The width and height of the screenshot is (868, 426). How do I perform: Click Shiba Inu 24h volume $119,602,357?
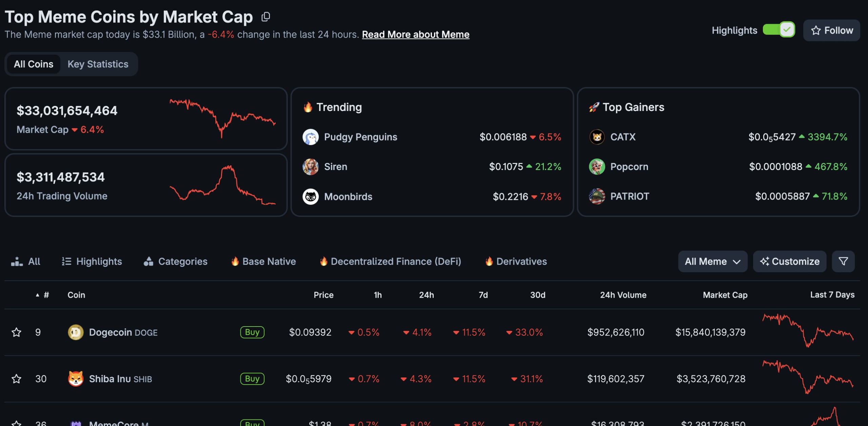point(616,379)
